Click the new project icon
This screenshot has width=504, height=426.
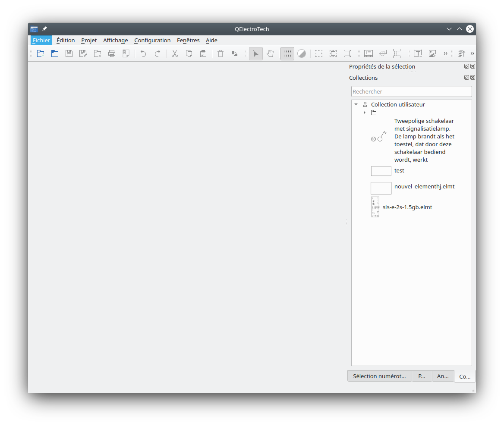41,53
